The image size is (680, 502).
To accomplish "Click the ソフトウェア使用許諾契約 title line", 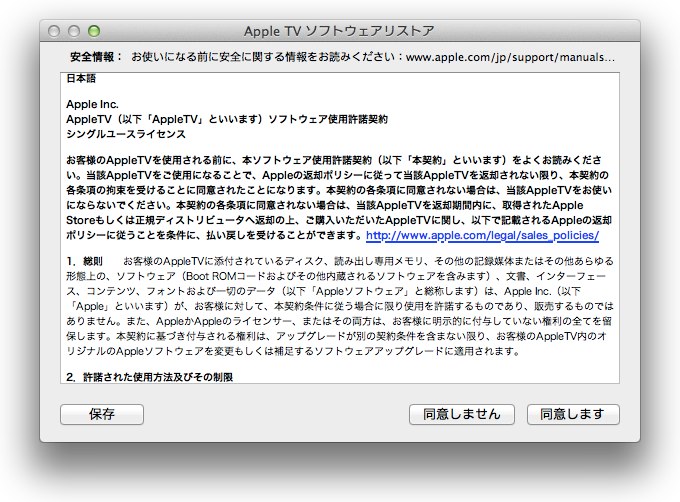I will (227, 119).
